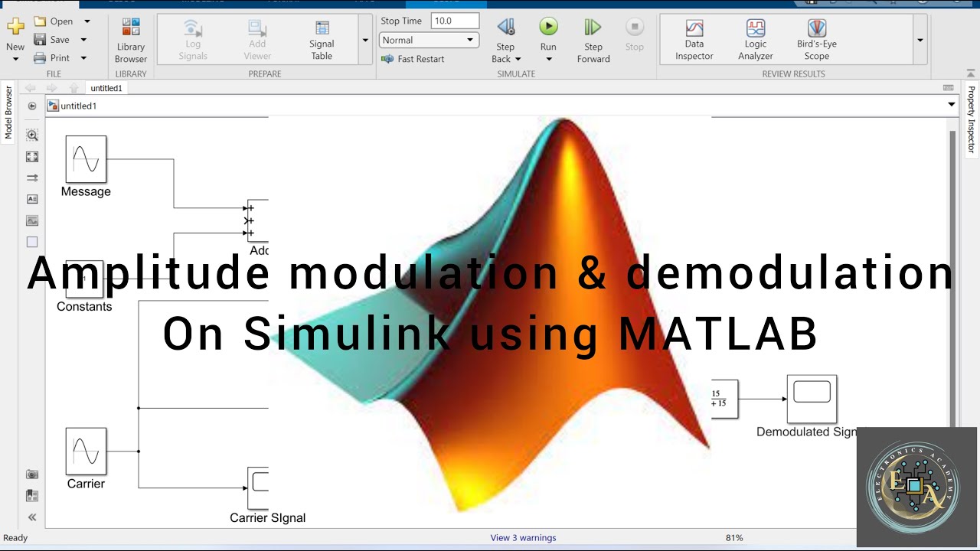Select the transfer function block
Image resolution: width=980 pixels, height=551 pixels.
pyautogui.click(x=724, y=399)
